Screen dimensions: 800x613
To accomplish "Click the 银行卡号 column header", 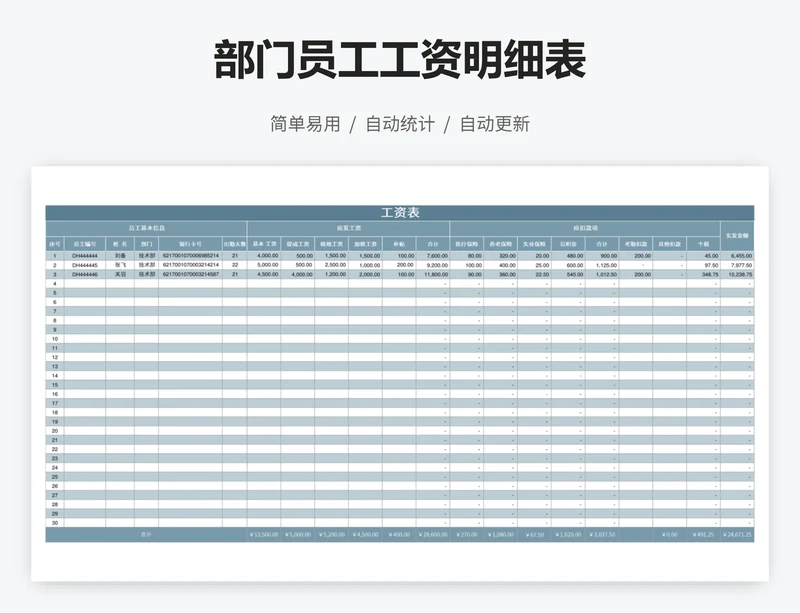I will point(190,244).
